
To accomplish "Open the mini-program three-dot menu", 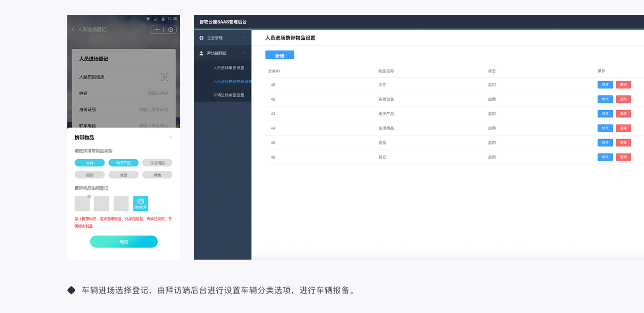I will pos(157,29).
